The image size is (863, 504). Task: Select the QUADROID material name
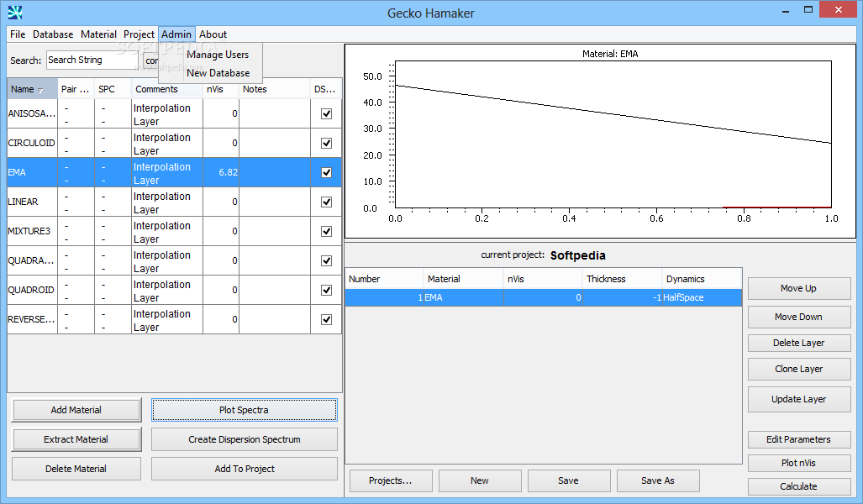[32, 290]
